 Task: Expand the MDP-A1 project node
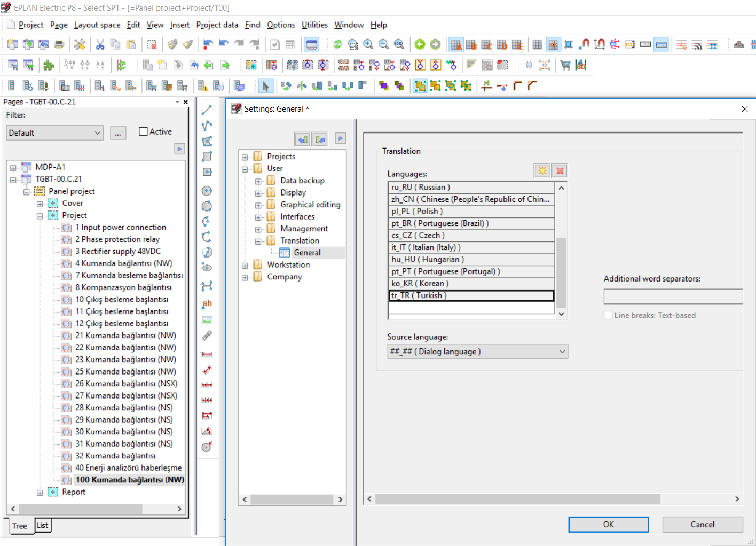tap(13, 168)
